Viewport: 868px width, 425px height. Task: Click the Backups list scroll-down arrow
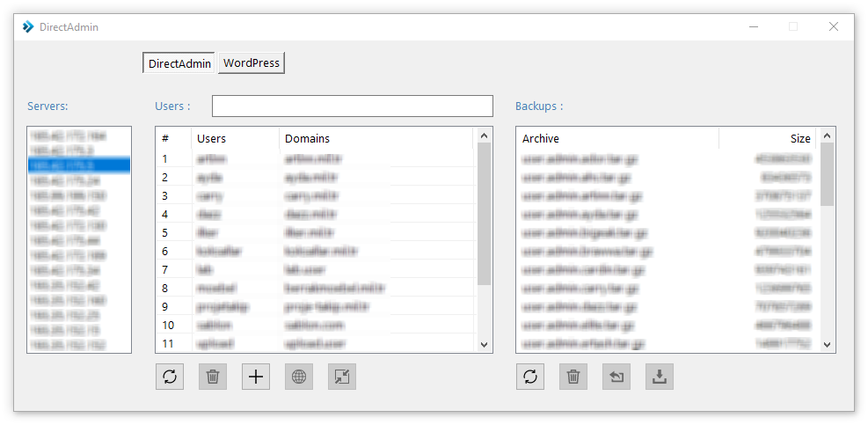[827, 345]
